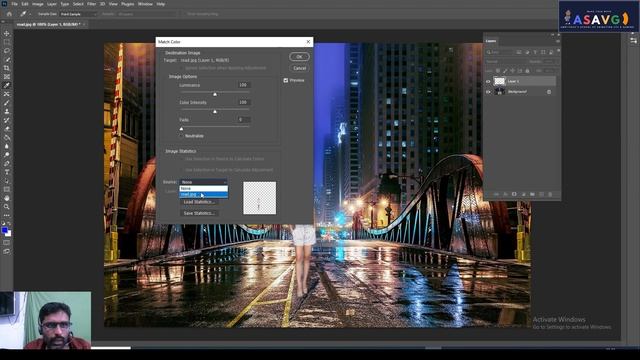
Task: Select the Zoom tool
Action: coord(7,207)
